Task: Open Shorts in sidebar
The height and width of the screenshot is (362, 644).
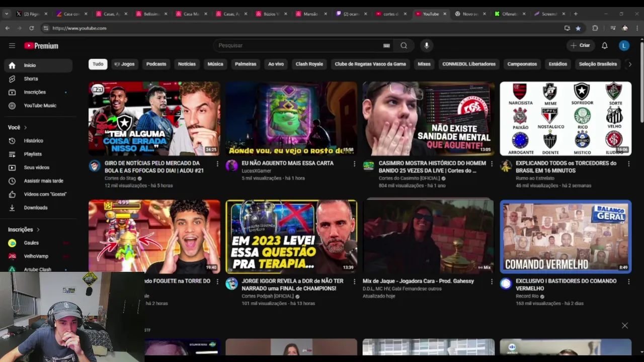Action: 39,79
